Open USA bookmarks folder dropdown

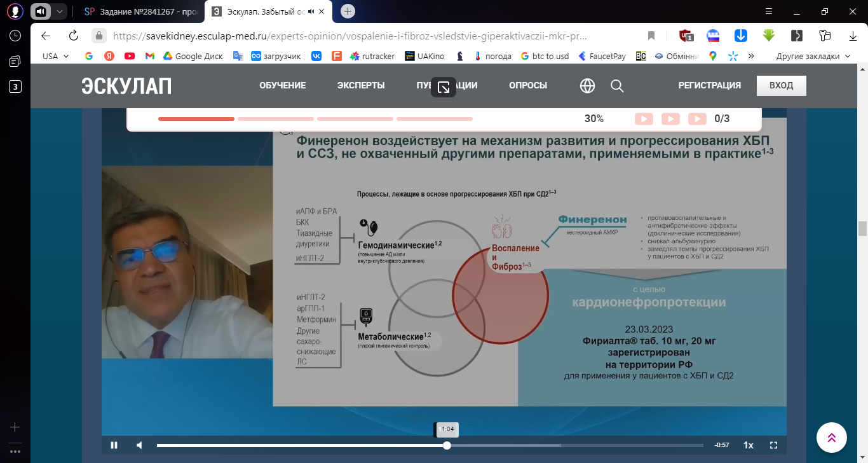click(56, 56)
